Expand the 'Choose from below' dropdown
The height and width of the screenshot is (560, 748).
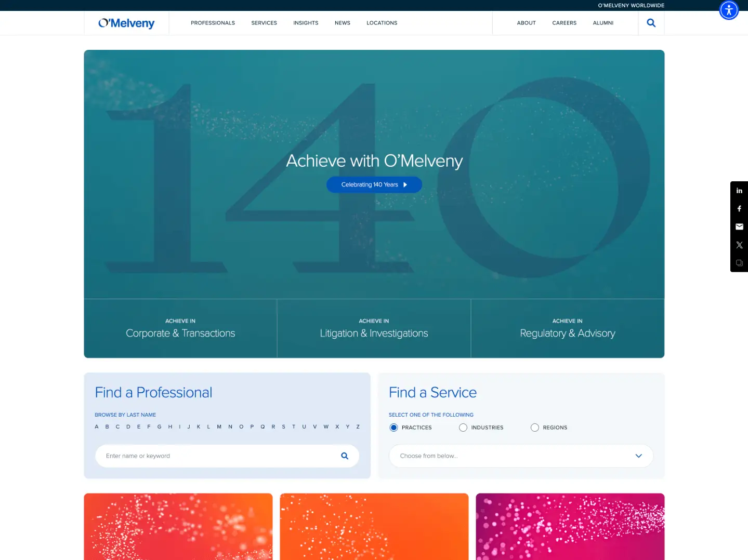(x=521, y=456)
